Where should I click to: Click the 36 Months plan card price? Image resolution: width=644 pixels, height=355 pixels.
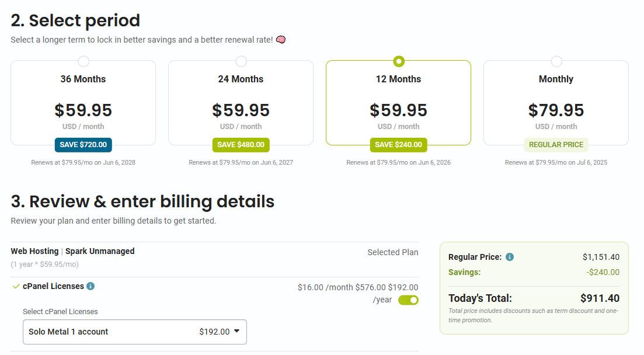(83, 110)
